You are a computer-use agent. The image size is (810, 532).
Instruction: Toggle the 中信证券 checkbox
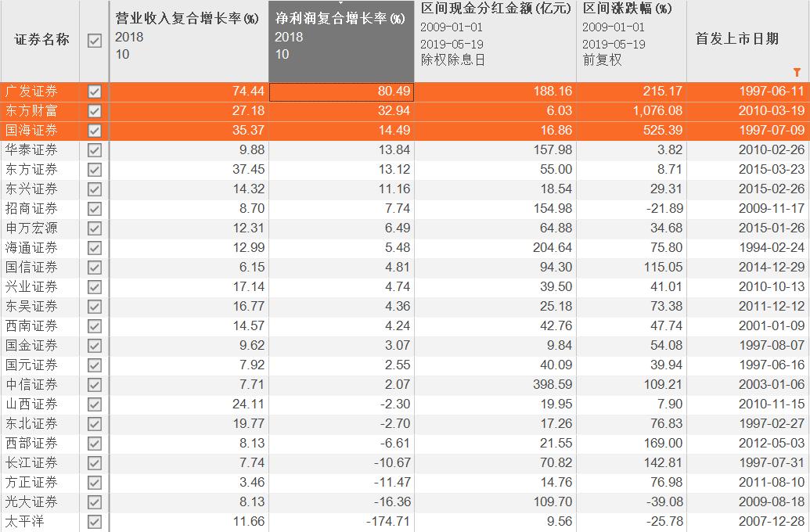tap(95, 384)
